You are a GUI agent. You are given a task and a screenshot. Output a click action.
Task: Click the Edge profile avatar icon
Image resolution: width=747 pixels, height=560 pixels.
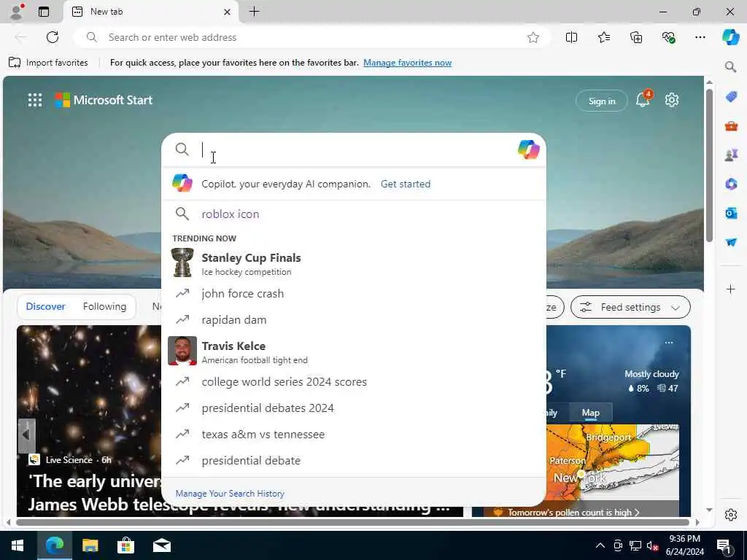(17, 12)
